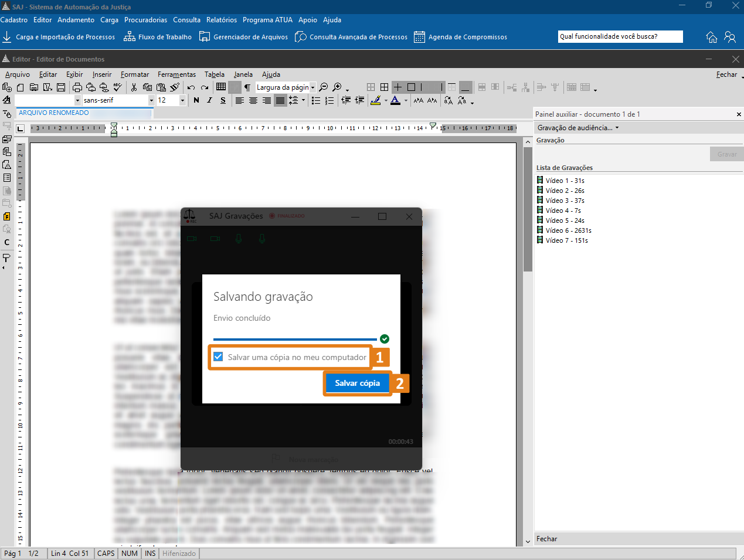Launch Gerenciador de Arquivos
This screenshot has width=744, height=560.
(x=244, y=37)
